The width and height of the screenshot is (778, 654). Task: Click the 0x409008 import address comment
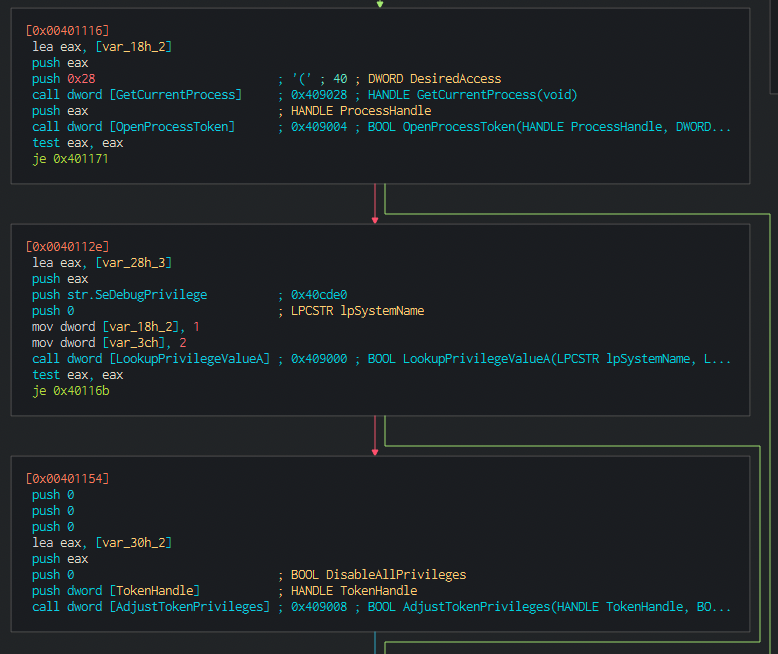[x=319, y=607]
